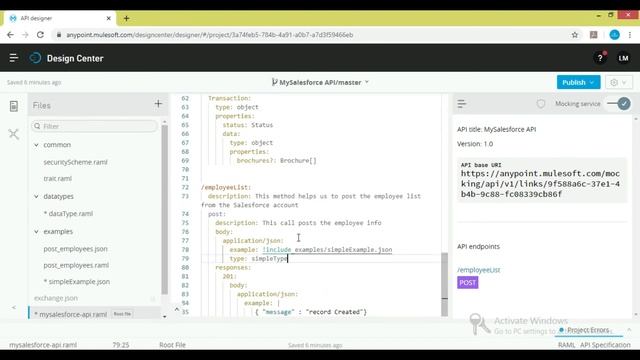This screenshot has height=360, width=640.
Task: Open the browser three-dot menu
Action: [630, 35]
